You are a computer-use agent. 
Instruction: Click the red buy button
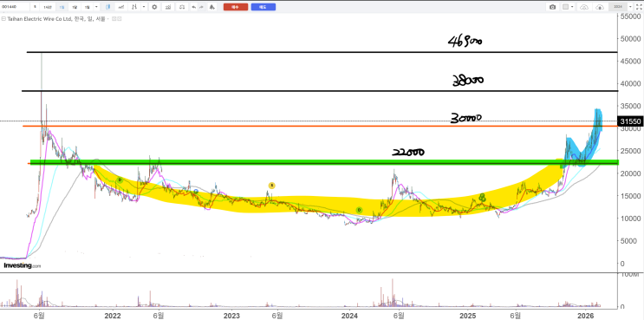236,7
